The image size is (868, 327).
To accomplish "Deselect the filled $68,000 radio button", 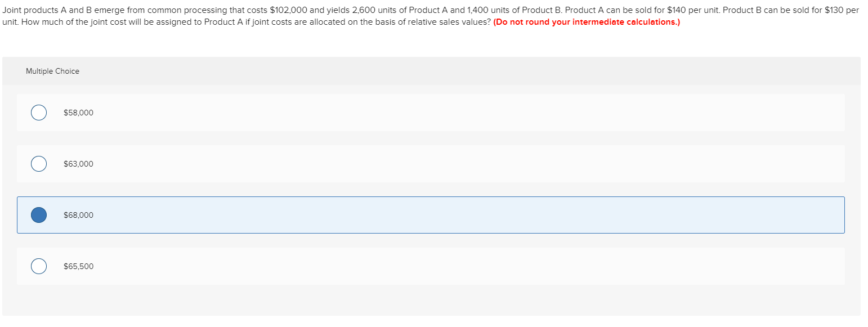I will pos(38,214).
